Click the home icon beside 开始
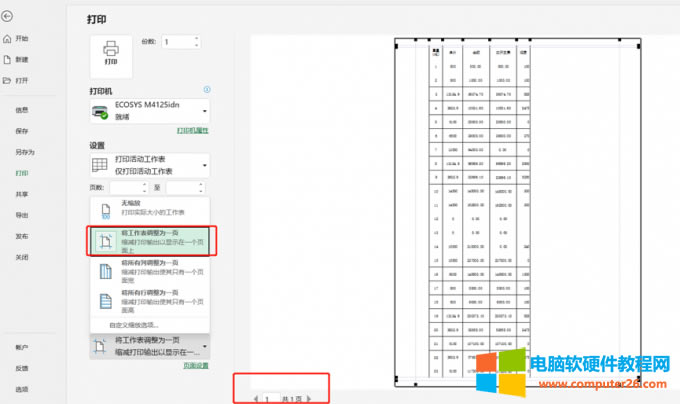 (7, 39)
